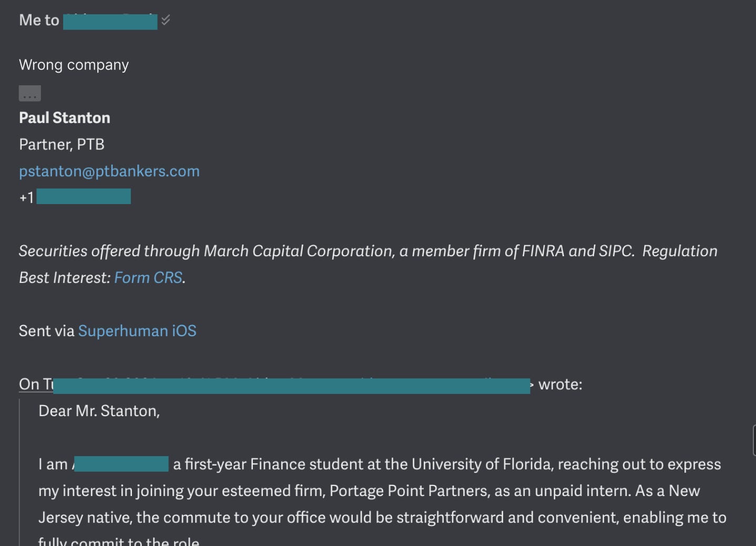Expand the trimmed content ellipsis button
Screen dimensions: 756x546
30,94
